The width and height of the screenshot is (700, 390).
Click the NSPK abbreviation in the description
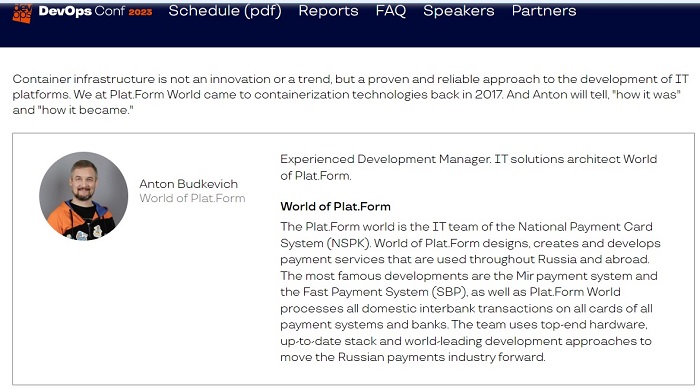(348, 243)
